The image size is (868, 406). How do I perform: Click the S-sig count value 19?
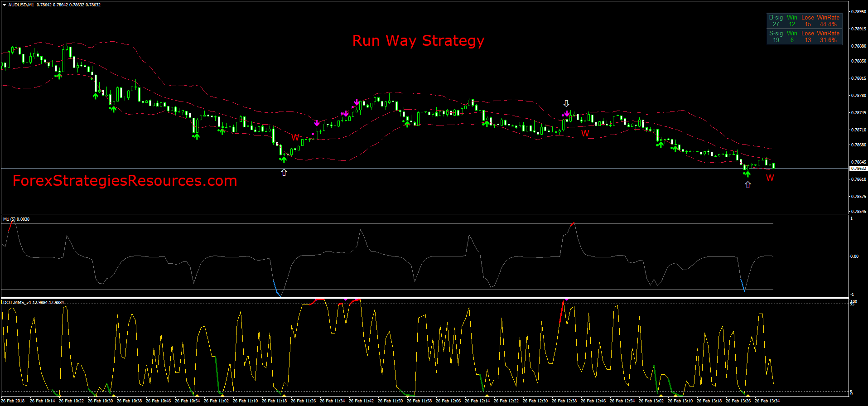pos(776,40)
